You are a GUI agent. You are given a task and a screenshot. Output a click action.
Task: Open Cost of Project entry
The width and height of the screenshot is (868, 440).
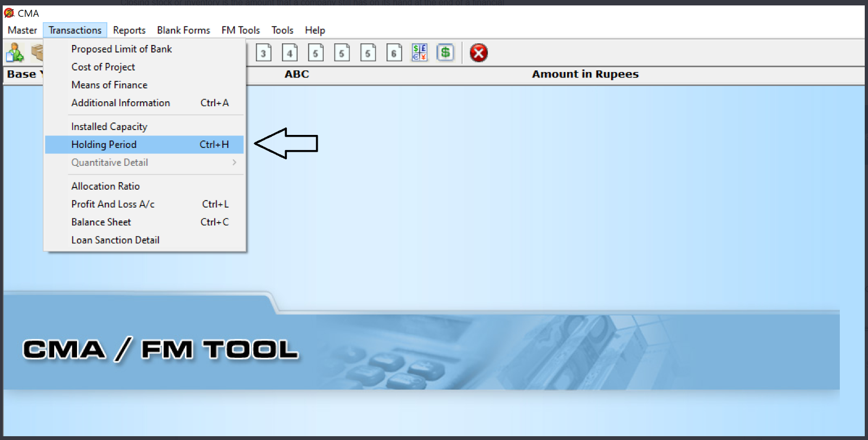tap(103, 67)
